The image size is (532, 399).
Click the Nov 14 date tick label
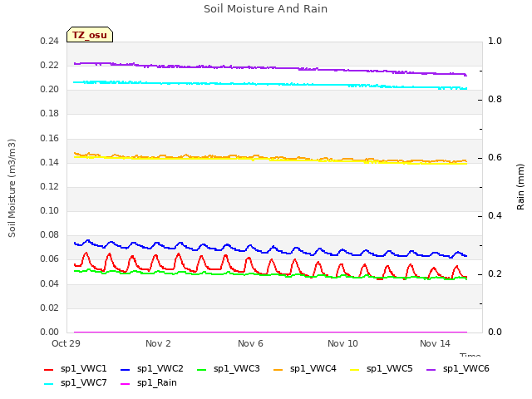pyautogui.click(x=435, y=343)
